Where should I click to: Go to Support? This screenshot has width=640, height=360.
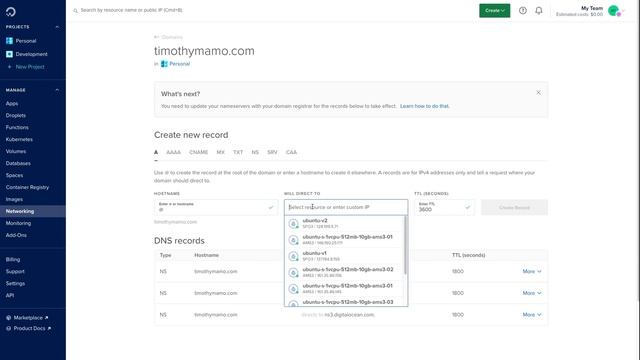(x=15, y=271)
